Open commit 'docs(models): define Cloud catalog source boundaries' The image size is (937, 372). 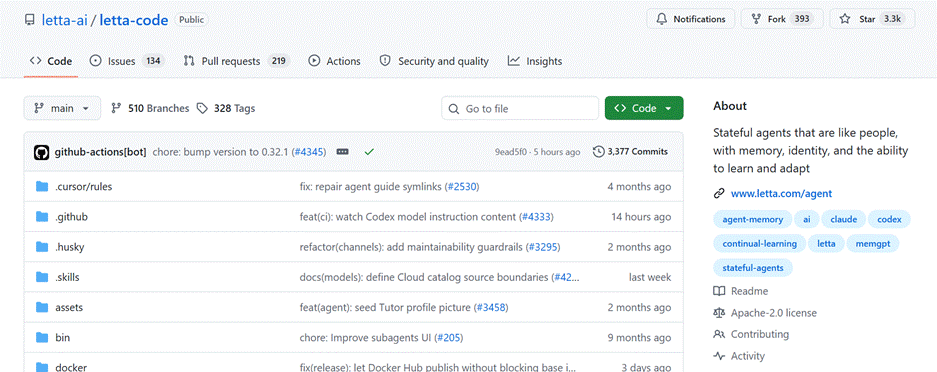tap(424, 277)
